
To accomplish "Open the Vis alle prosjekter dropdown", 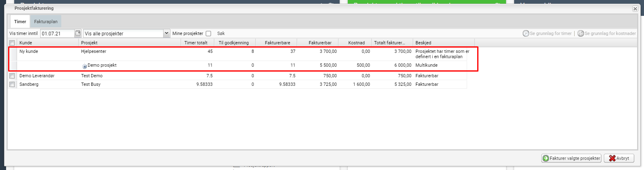I will [166, 33].
